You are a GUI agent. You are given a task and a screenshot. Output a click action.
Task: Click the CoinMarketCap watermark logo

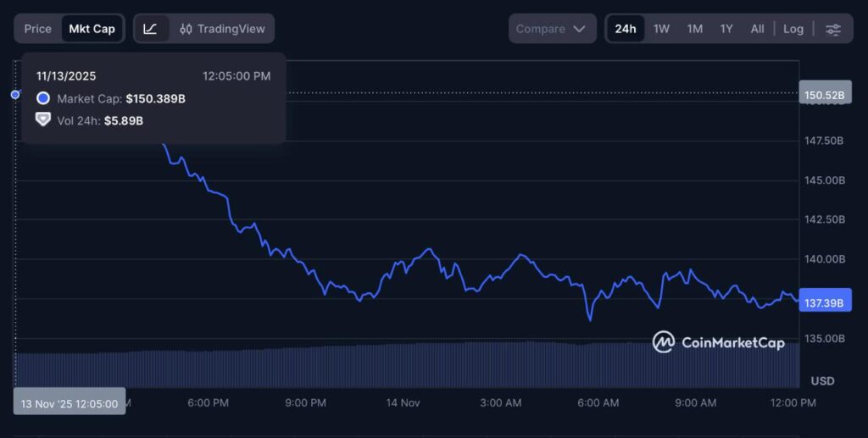tap(719, 342)
